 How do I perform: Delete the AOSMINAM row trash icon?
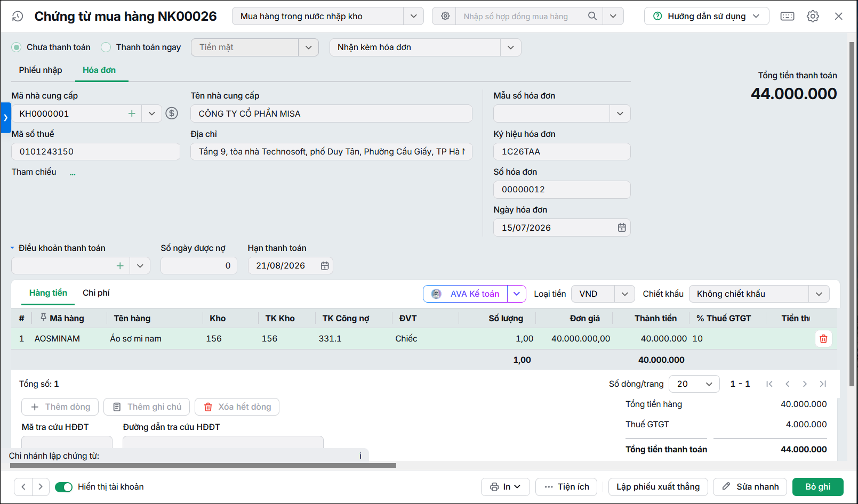(823, 339)
